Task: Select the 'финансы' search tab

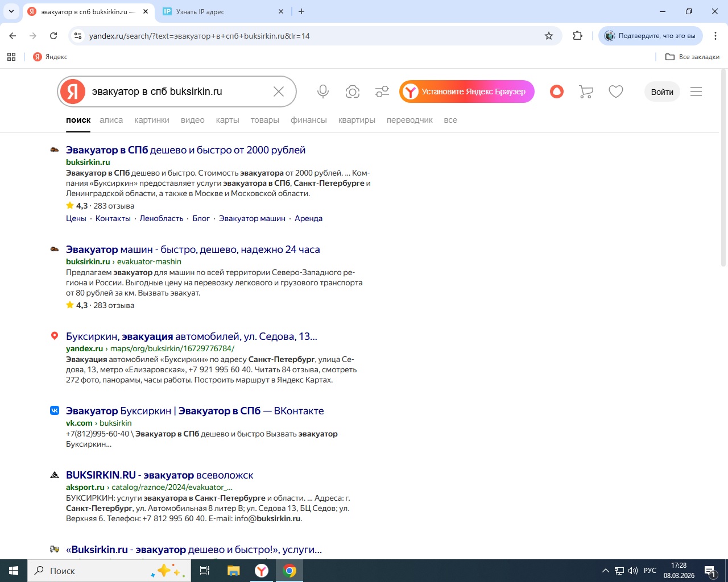Action: tap(309, 120)
